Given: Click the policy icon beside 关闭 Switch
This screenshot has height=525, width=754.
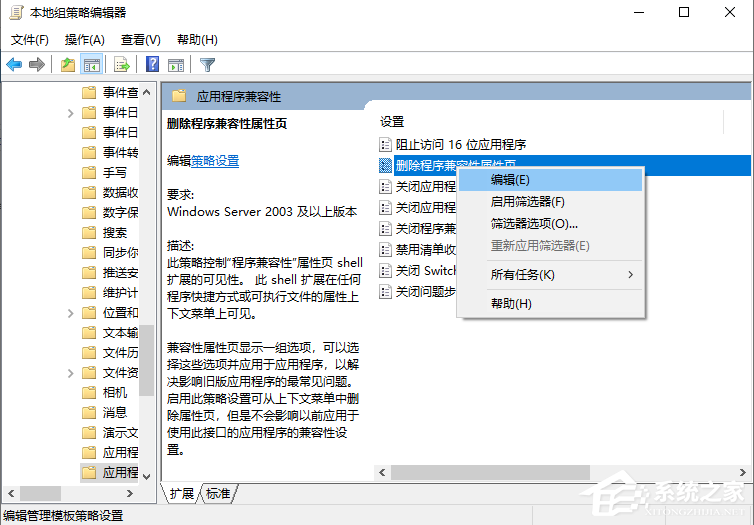Looking at the screenshot, I should tap(385, 271).
